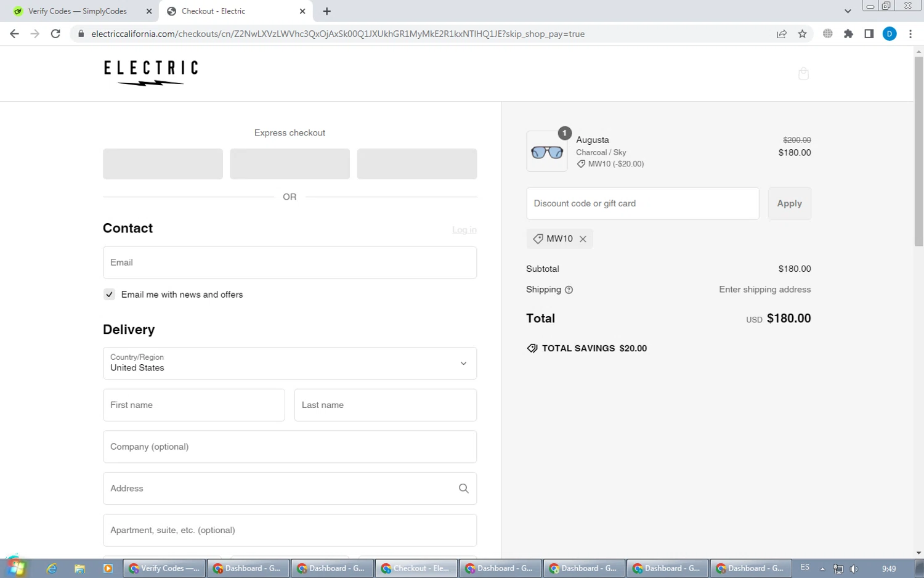Viewport: 924px width, 578px height.
Task: Open the shopping bag cart icon
Action: [803, 74]
